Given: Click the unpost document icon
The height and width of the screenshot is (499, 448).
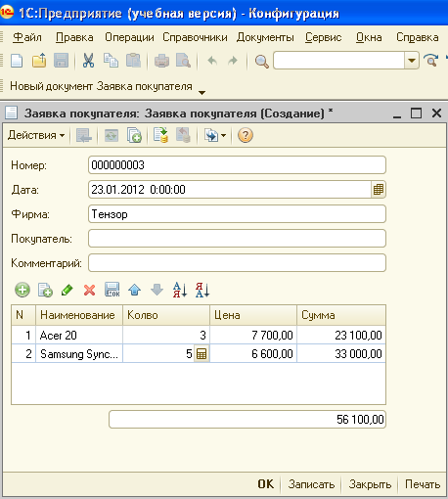Looking at the screenshot, I should click(183, 135).
